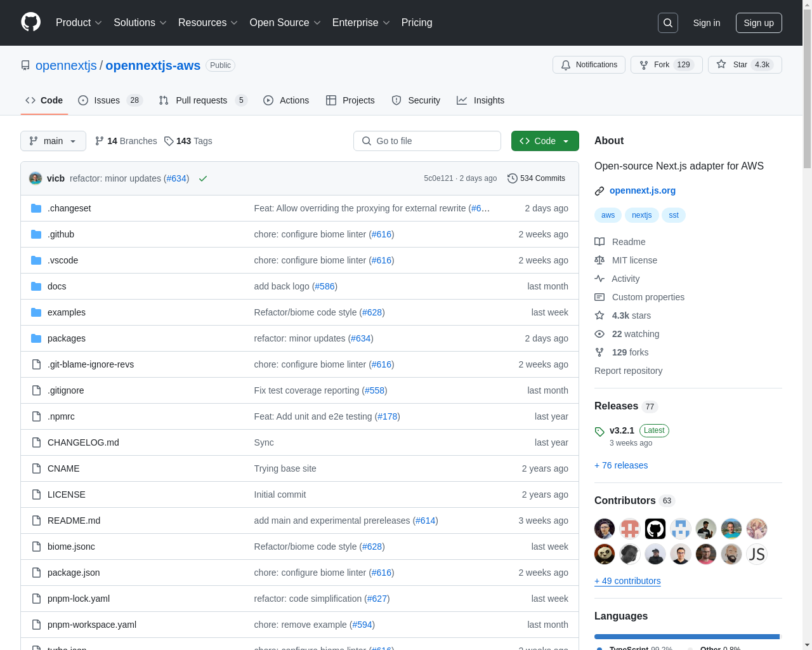
Task: Click the branches icon next to 14 Branches
Action: (x=100, y=141)
